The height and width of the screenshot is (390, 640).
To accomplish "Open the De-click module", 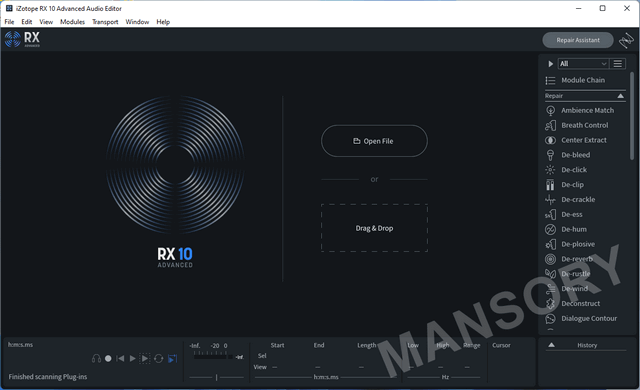I will pos(566,170).
